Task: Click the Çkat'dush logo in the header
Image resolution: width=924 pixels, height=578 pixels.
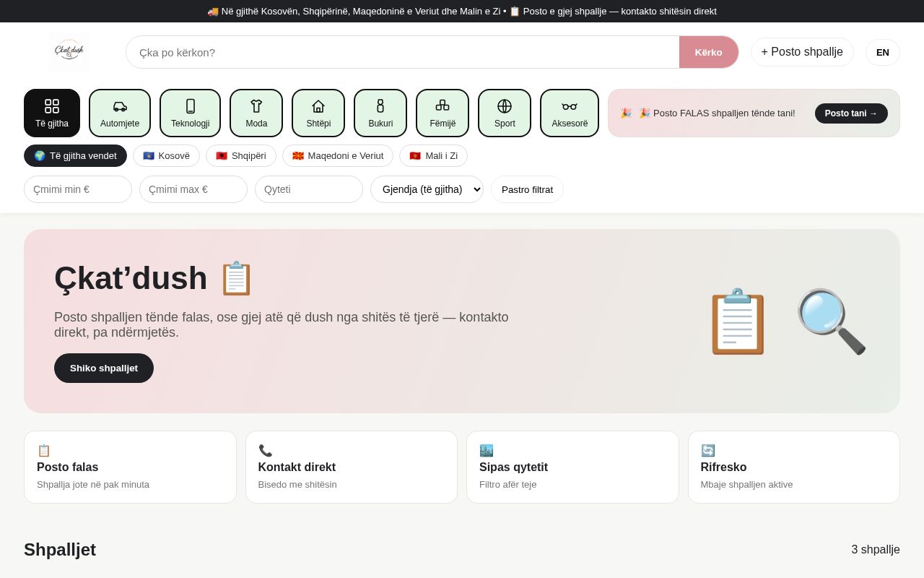Action: tap(69, 52)
